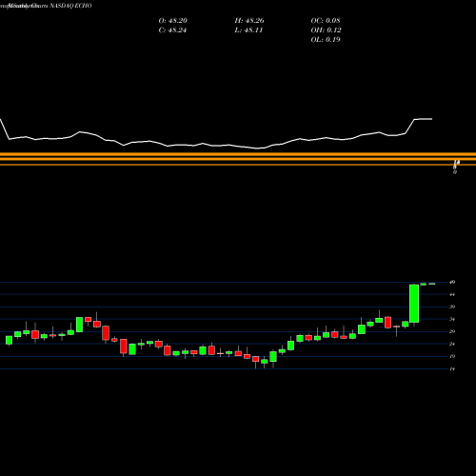Image resolution: width=476 pixels, height=476 pixels.
Task: Click the 49 price axis label
Action: pos(452,282)
